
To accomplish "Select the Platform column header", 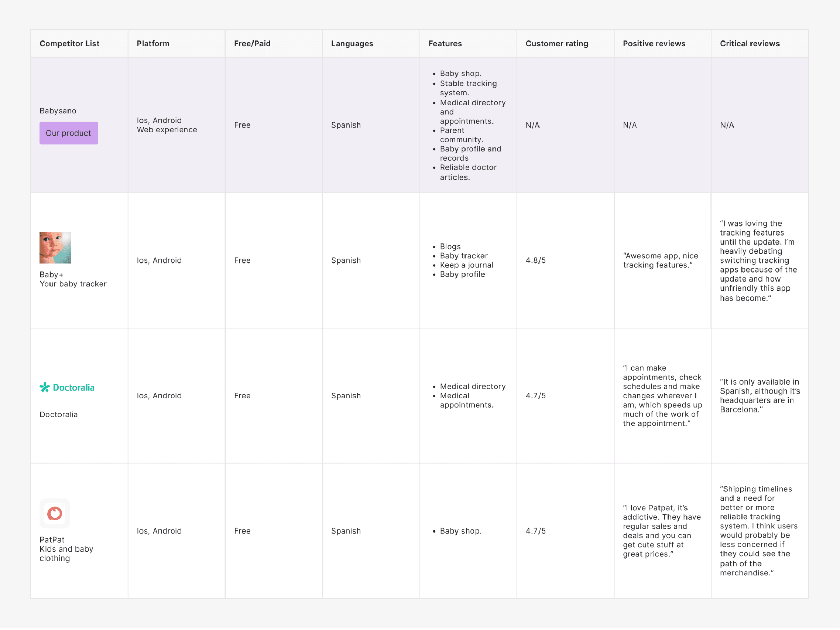I will click(x=153, y=44).
